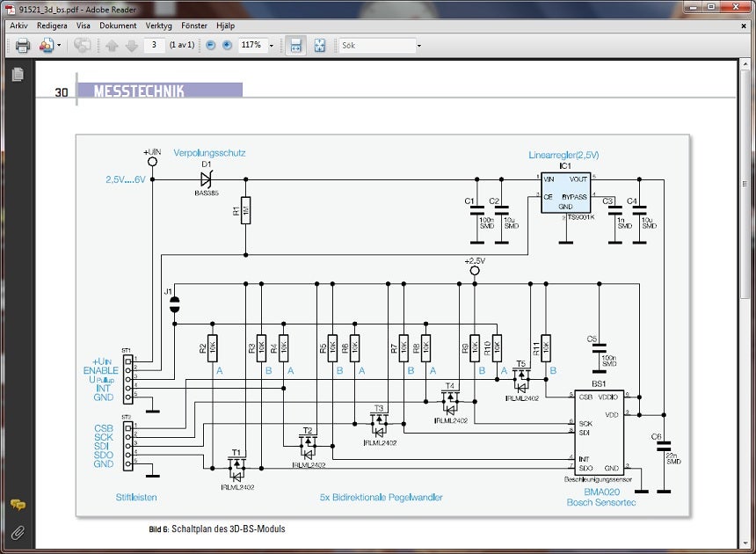The image size is (756, 554).
Task: Click the caption Schaltplan des 3D-BS-Moduls
Action: tap(228, 528)
